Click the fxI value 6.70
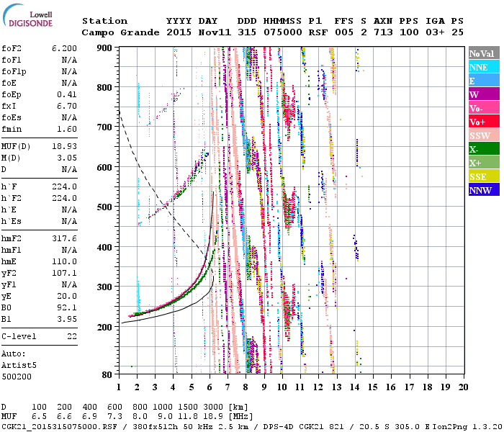This screenshot has width=504, height=432. 67,106
